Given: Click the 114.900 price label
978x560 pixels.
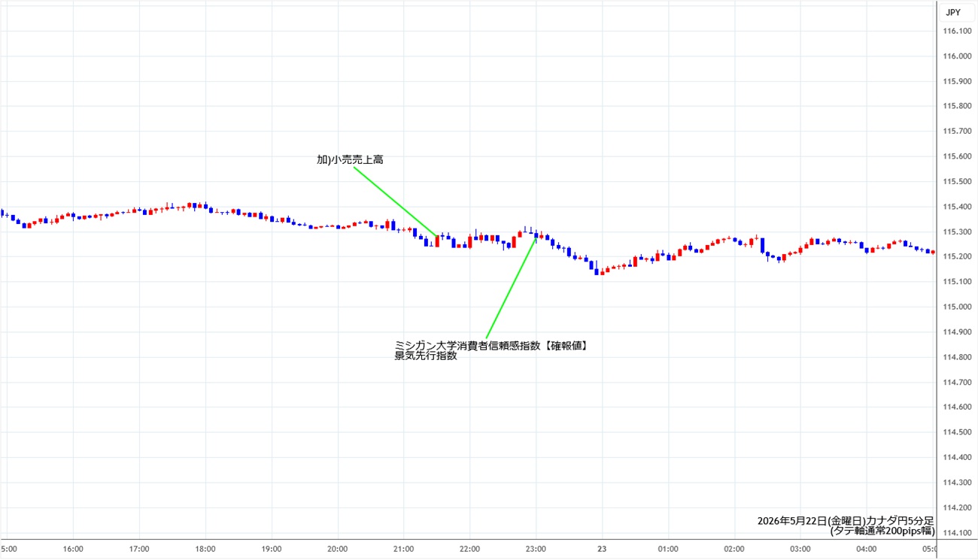Looking at the screenshot, I should pos(957,332).
